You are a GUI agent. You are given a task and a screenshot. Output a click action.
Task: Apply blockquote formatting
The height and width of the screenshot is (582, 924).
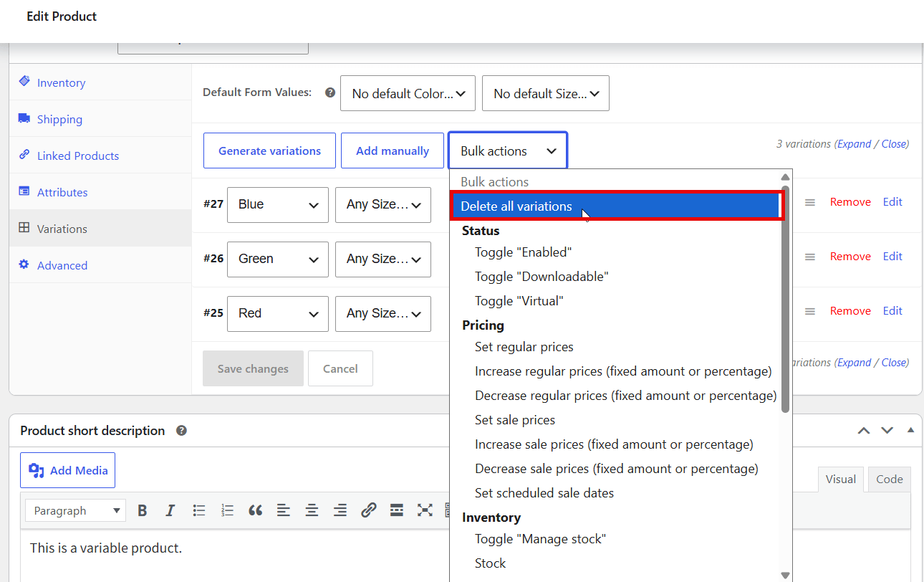[256, 510]
